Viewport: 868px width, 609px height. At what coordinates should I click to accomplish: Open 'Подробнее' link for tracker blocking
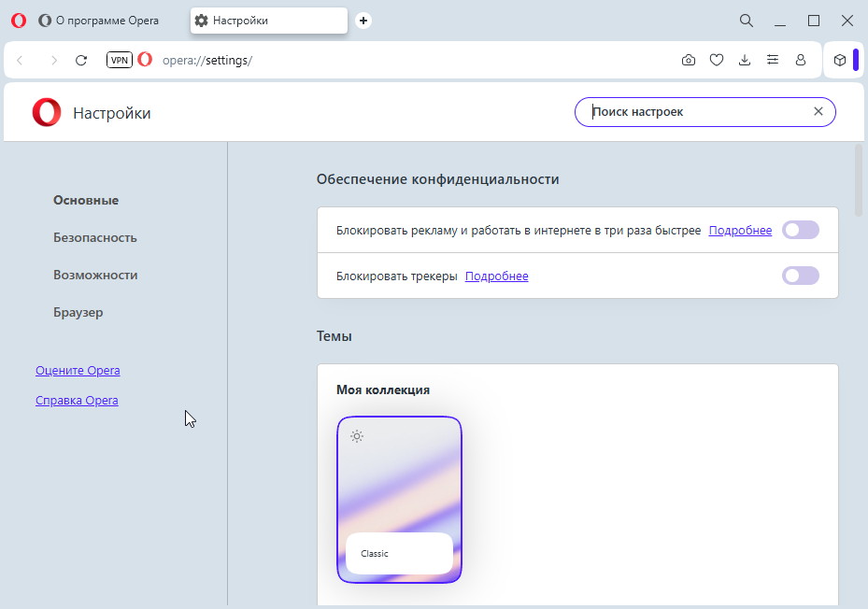tap(496, 276)
